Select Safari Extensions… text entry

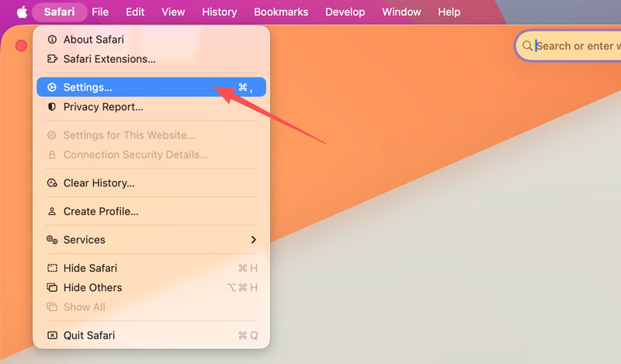tap(109, 59)
